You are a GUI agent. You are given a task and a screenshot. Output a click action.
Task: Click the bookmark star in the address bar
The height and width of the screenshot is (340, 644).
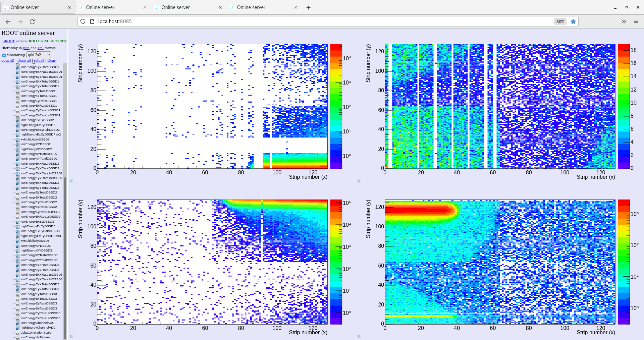(x=574, y=21)
